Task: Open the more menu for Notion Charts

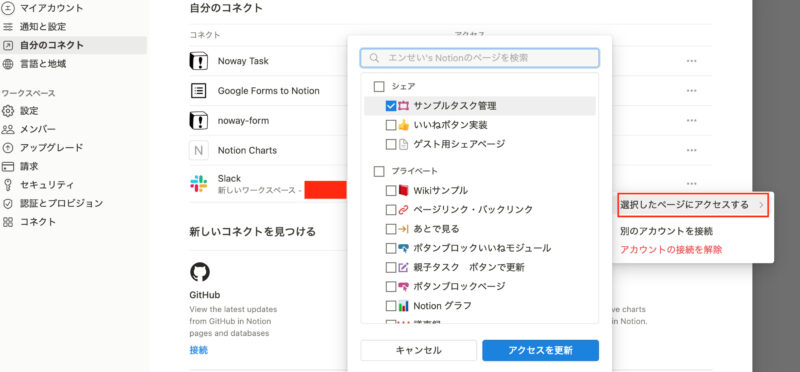Action: click(x=691, y=151)
